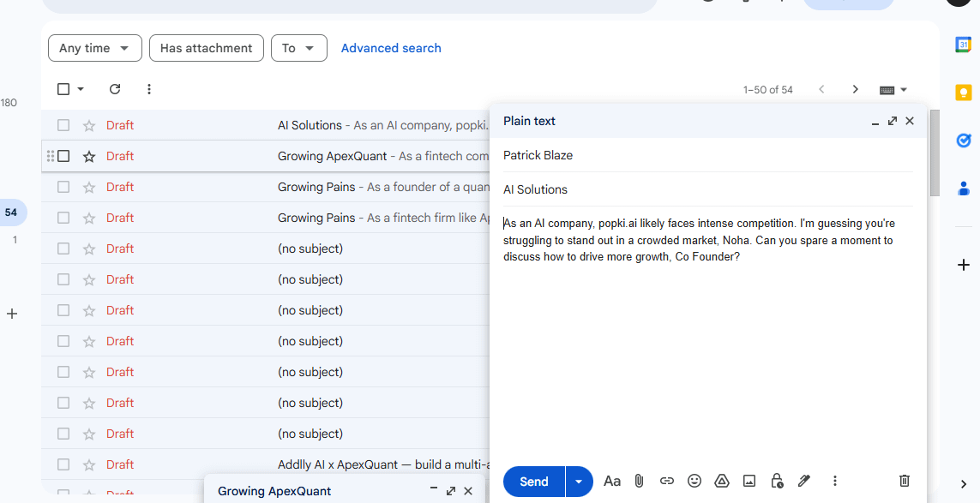Star the Addlly AI x ApexQuant draft

[x=89, y=465]
